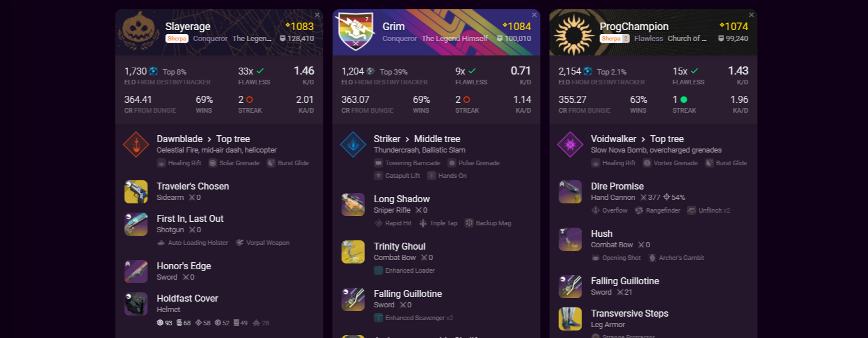Click the Traveler's Chosen sidearm icon
Image resolution: width=868 pixels, height=338 pixels.
point(136,192)
